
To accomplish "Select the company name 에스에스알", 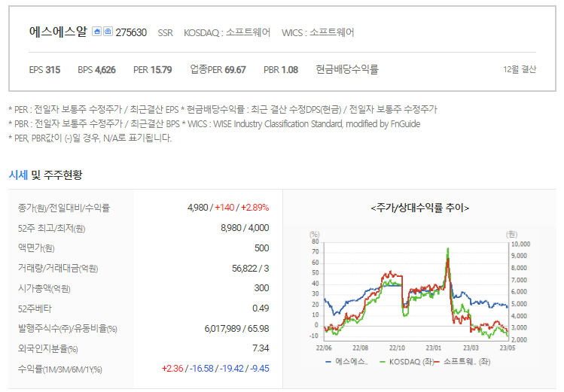I will (58, 32).
